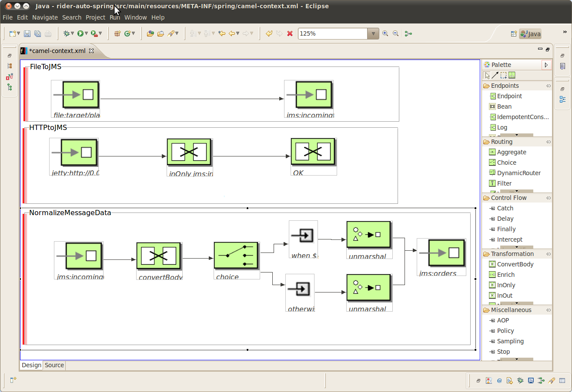The height and width of the screenshot is (392, 572).
Task: Pin the Routing palette drawer open
Action: click(549, 142)
